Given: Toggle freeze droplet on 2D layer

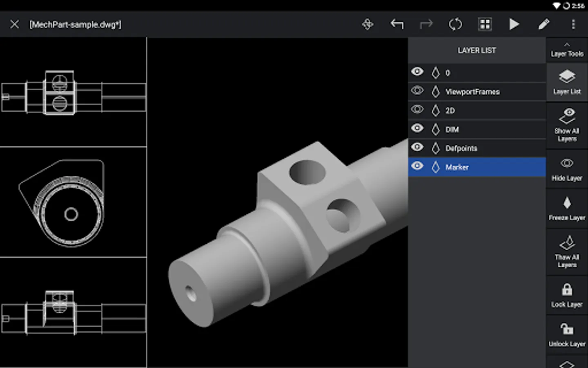Looking at the screenshot, I should pyautogui.click(x=436, y=110).
